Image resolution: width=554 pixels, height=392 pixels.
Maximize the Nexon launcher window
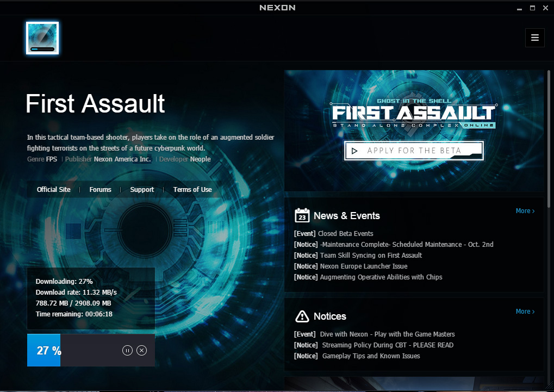coord(532,8)
